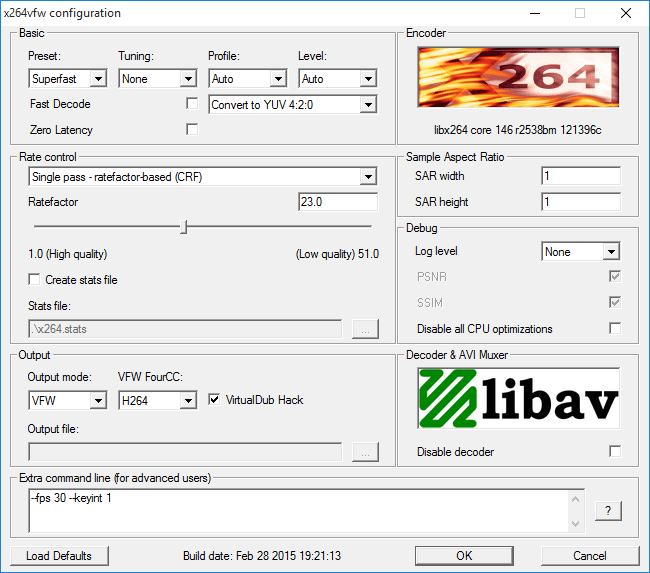Enable the Zero Latency checkbox
Viewport: 650px width, 573px height.
click(192, 129)
